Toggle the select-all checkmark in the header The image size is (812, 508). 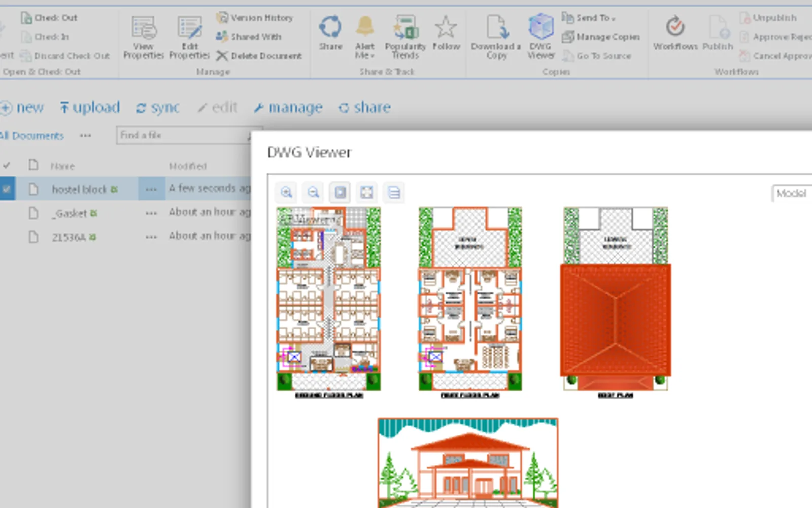(x=7, y=165)
